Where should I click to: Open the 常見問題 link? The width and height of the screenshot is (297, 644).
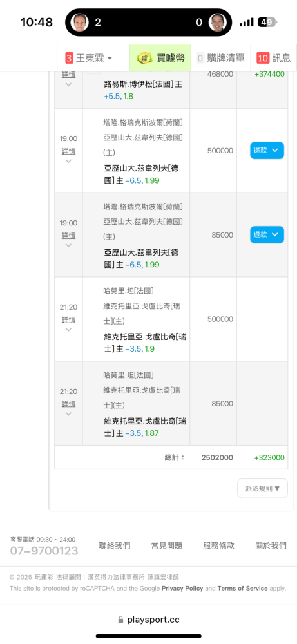[x=167, y=545]
